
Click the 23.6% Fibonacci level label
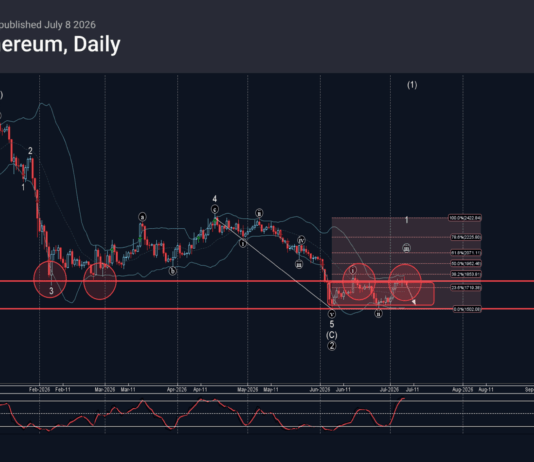click(x=466, y=288)
